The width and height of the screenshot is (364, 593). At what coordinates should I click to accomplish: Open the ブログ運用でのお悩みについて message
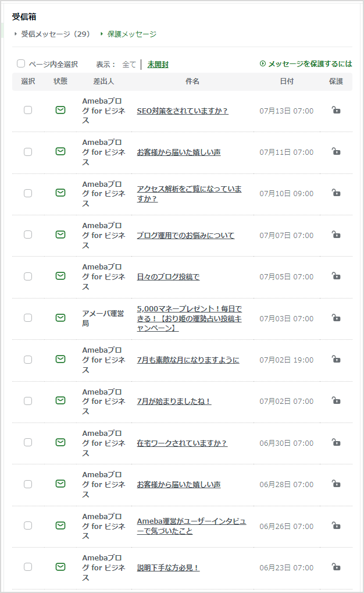(185, 235)
